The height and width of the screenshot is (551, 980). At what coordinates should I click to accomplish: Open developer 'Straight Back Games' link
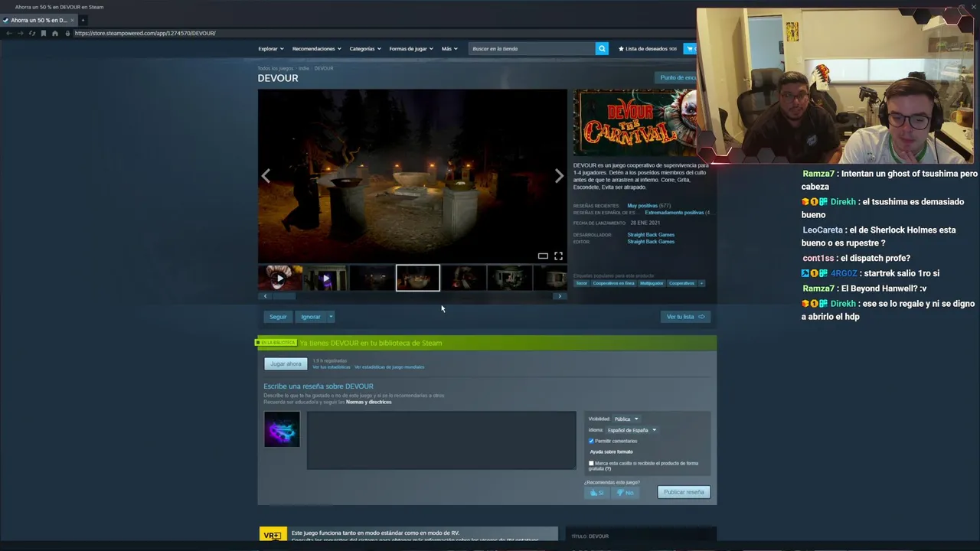(x=651, y=235)
